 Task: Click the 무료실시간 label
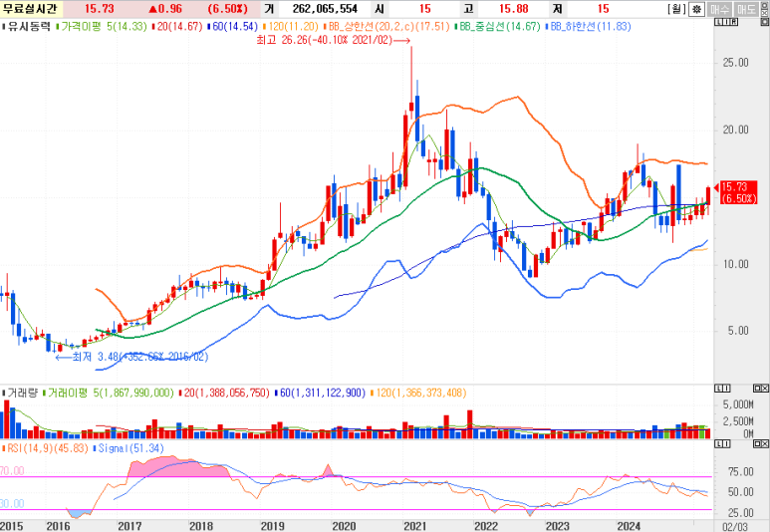tap(31, 9)
